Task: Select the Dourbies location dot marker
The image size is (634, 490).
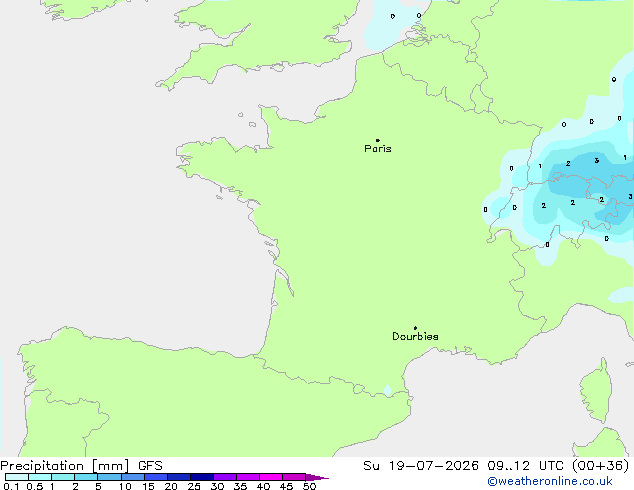Action: [415, 328]
